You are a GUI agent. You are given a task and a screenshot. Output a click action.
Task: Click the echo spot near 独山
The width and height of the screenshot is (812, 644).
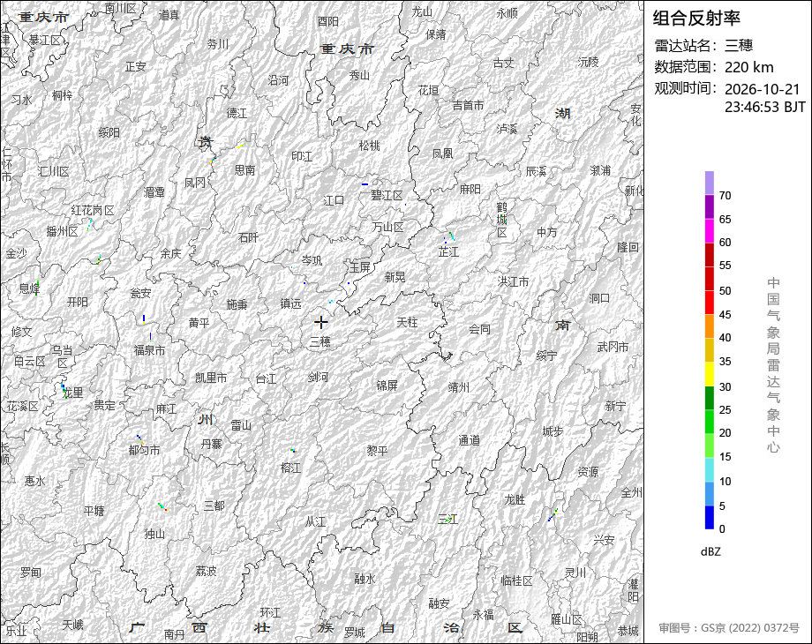tap(163, 506)
